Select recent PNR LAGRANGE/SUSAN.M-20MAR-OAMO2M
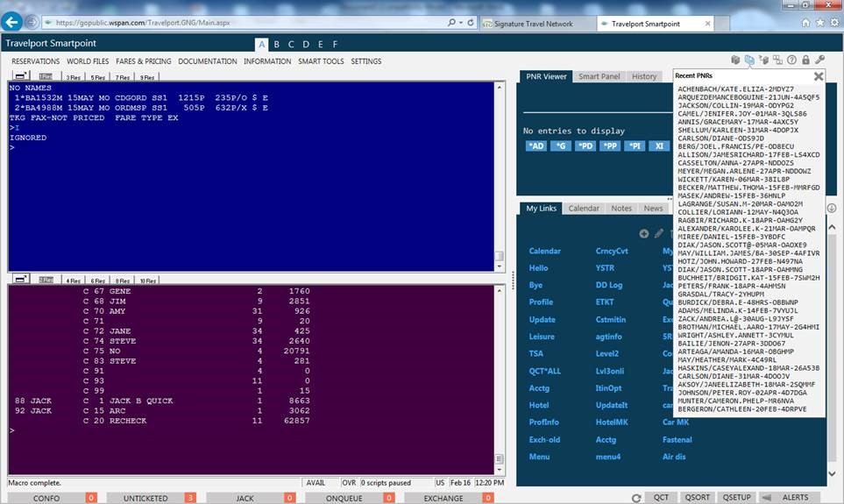The height and width of the screenshot is (504, 844). pyautogui.click(x=740, y=204)
